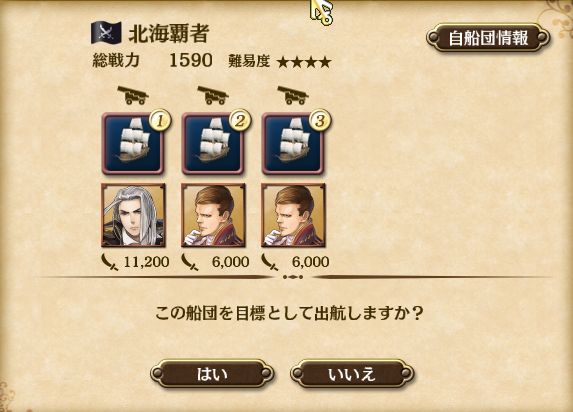Open 自船団情報 fleet info button

(x=488, y=38)
